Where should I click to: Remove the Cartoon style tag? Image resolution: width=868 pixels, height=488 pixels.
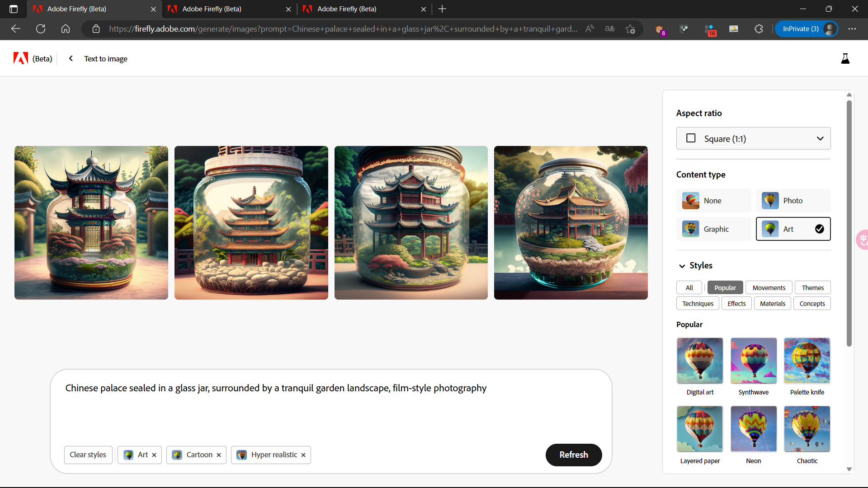coord(219,455)
